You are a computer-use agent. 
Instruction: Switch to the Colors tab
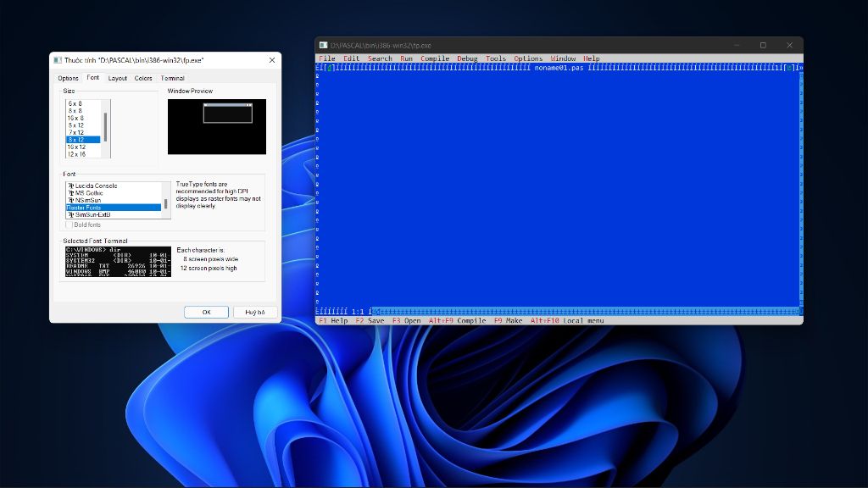(x=142, y=78)
